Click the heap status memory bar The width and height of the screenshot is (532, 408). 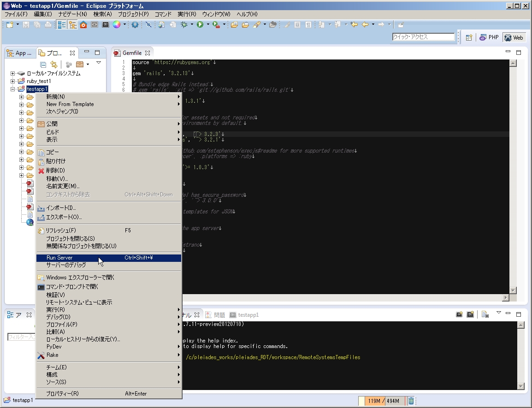[382, 401]
